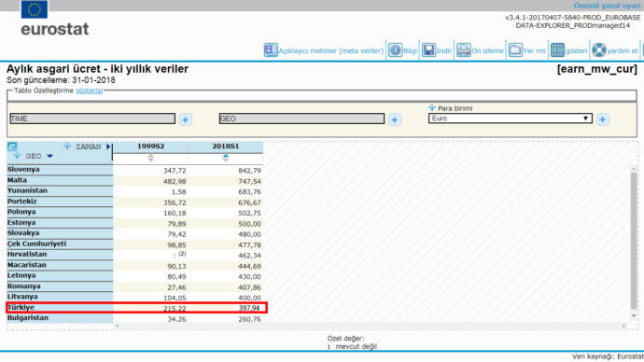Click the 842,79 value for Slovenya

(249, 171)
